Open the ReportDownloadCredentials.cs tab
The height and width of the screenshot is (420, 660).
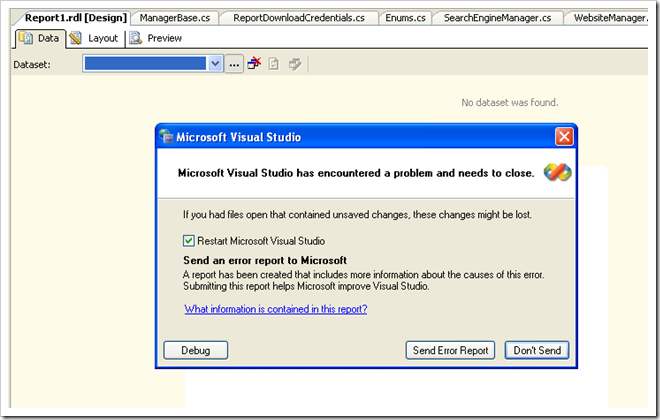[x=299, y=18]
